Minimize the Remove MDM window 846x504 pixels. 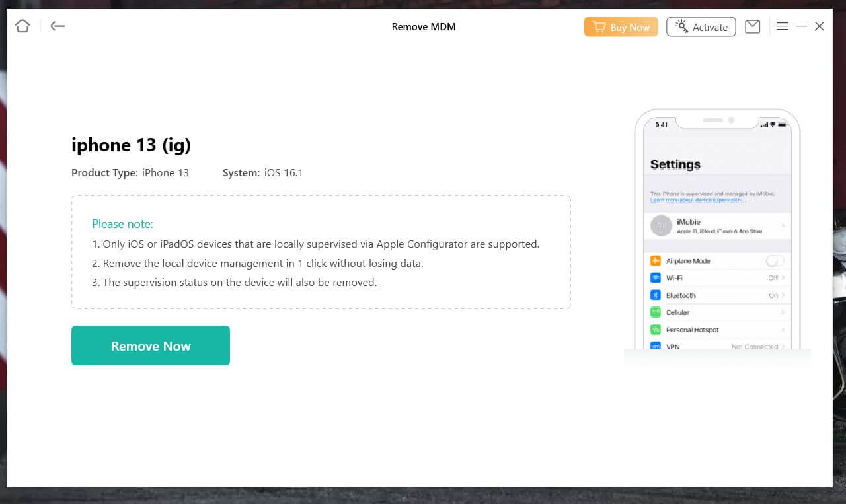pyautogui.click(x=801, y=26)
